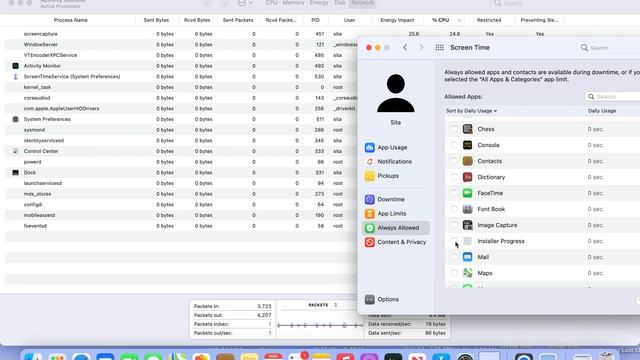Sort by the User column header
Viewport: 640px width, 360px height.
click(x=349, y=20)
